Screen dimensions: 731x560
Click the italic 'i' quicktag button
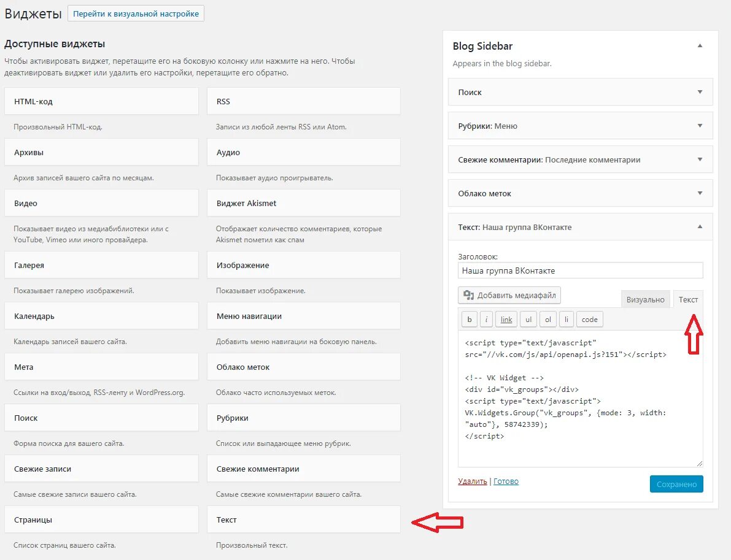486,320
